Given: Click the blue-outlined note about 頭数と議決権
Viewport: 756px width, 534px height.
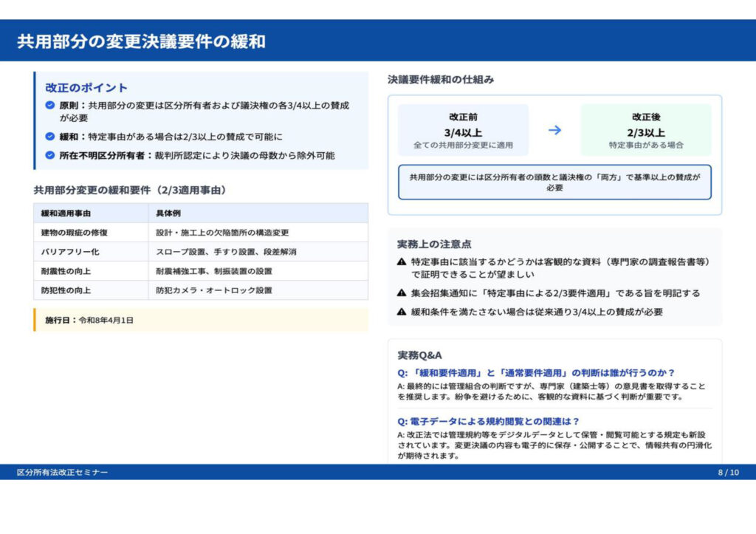Looking at the screenshot, I should [x=554, y=182].
